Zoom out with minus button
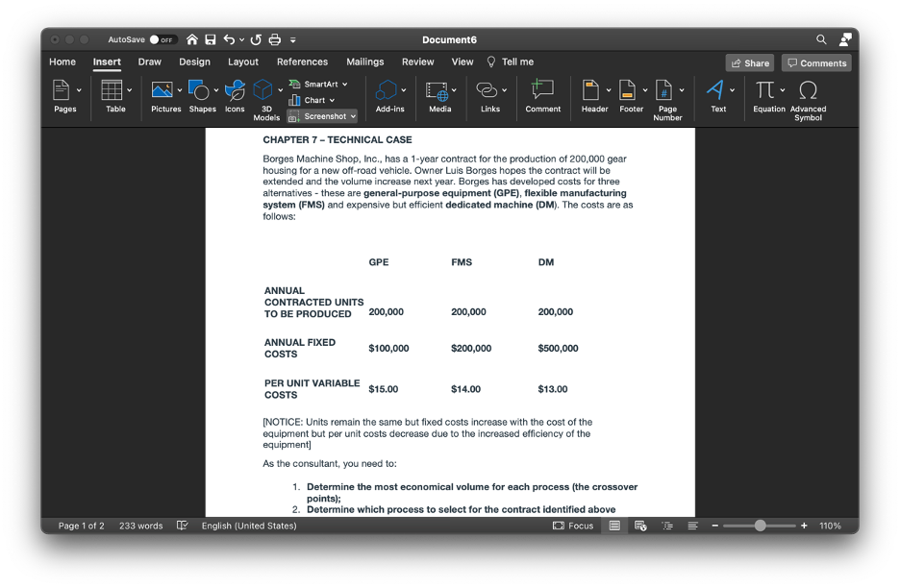Viewport: 900px width, 588px height. (715, 526)
